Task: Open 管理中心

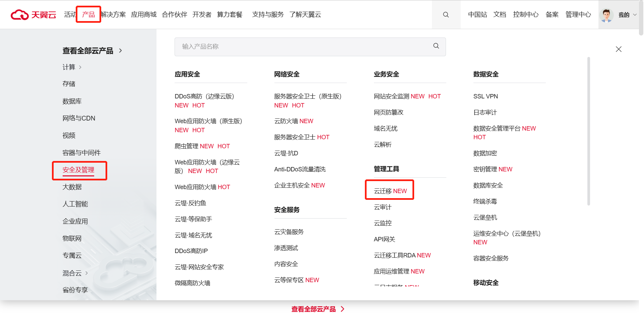Action: click(578, 14)
